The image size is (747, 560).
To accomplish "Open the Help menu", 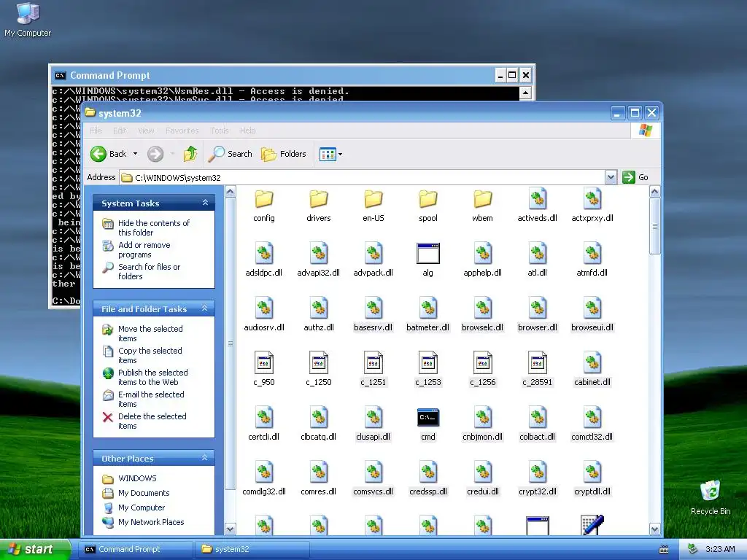I will (x=248, y=131).
